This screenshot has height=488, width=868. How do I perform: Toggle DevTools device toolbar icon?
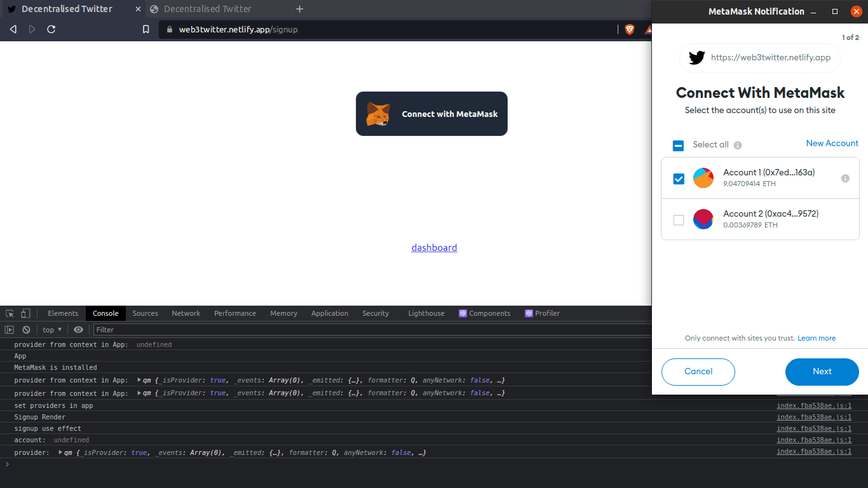click(x=25, y=313)
